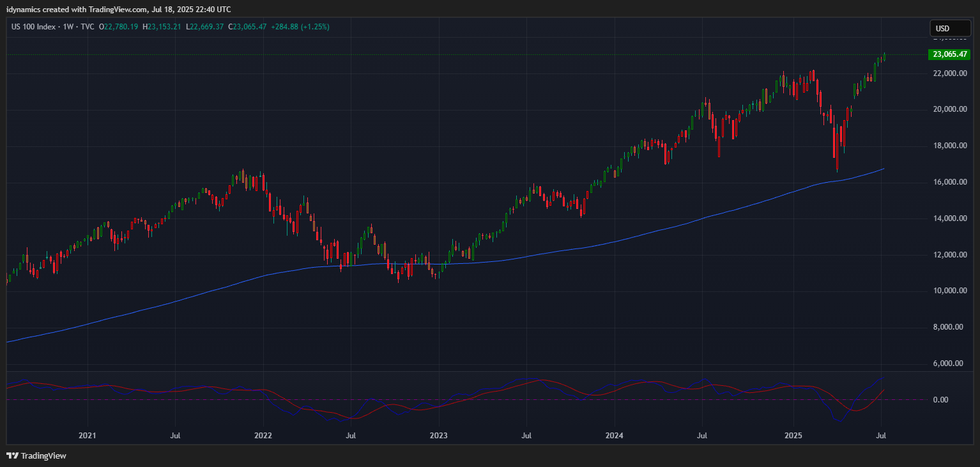980x467 pixels.
Task: Click the change value +284.88 (+1.25%)
Action: pyautogui.click(x=300, y=27)
